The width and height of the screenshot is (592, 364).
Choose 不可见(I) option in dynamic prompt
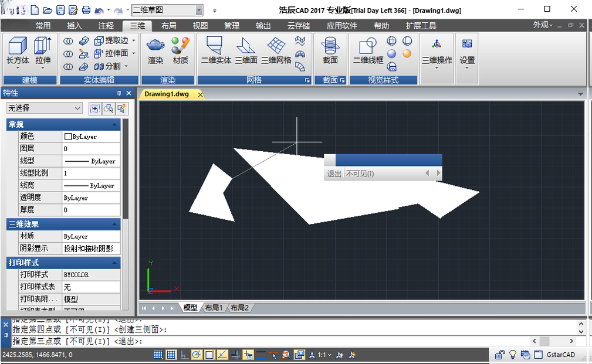(x=360, y=174)
